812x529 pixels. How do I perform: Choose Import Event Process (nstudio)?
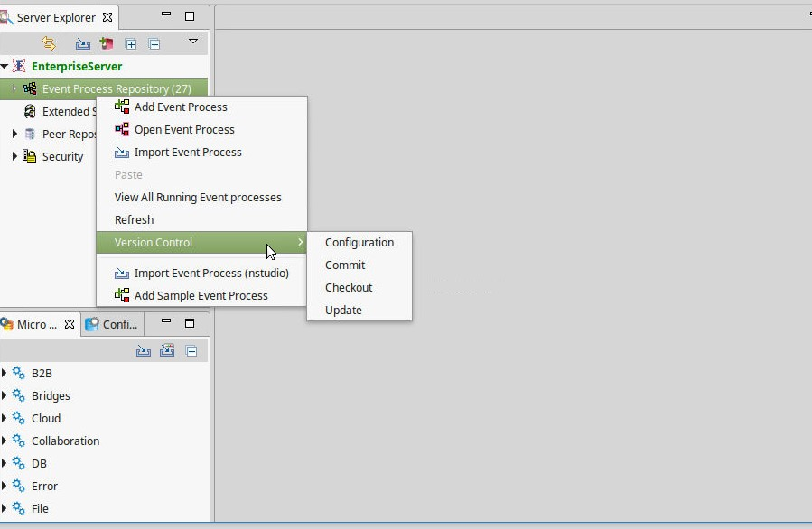pyautogui.click(x=202, y=273)
